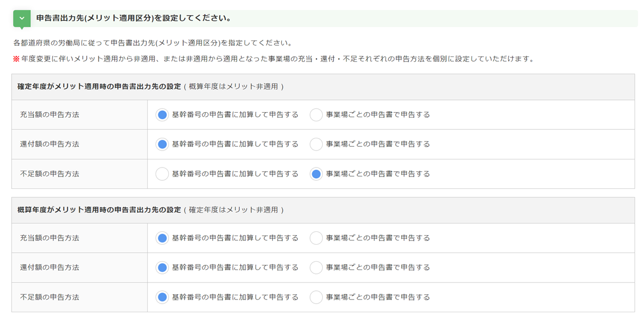The width and height of the screenshot is (644, 317).
Task: Click 不足額の申告方法 label in 概算年度 section
Action: coord(50,297)
